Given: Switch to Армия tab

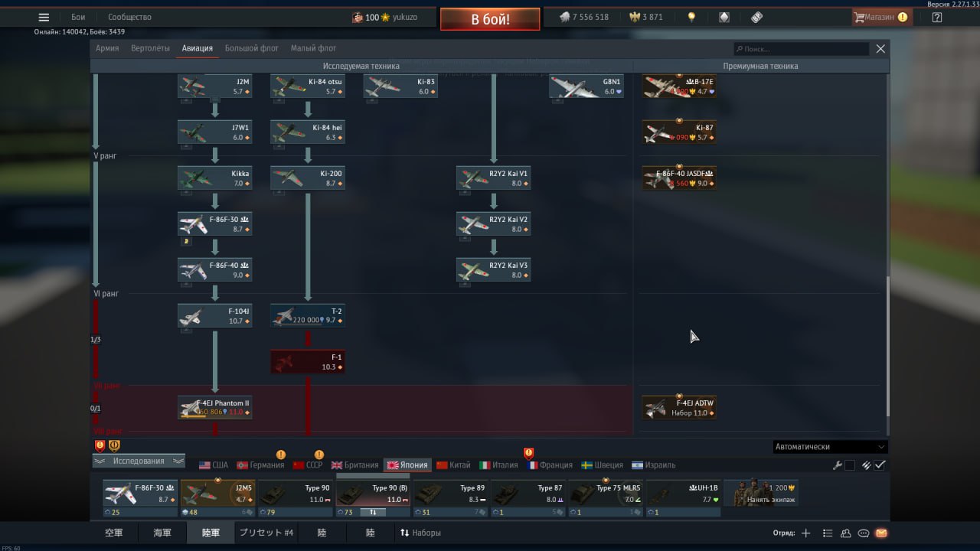Looking at the screenshot, I should (107, 48).
